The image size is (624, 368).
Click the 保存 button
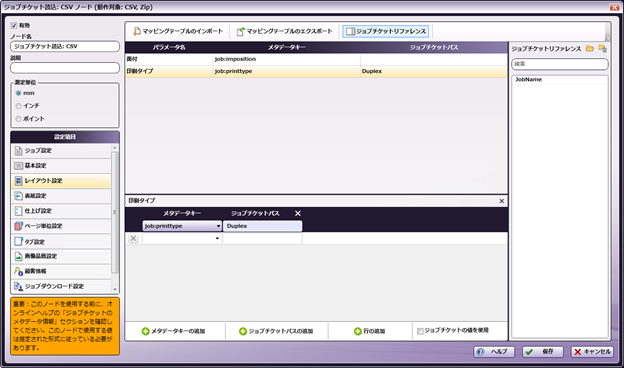click(x=543, y=352)
